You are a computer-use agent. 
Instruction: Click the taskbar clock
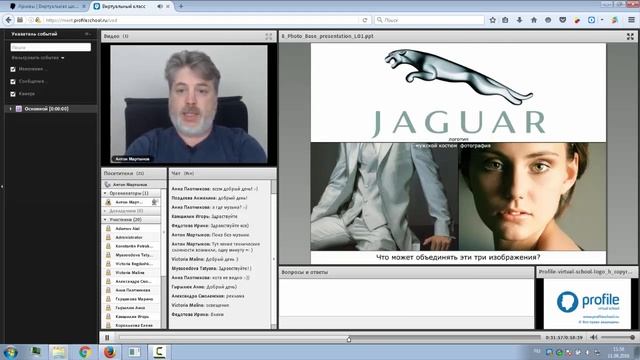click(618, 352)
